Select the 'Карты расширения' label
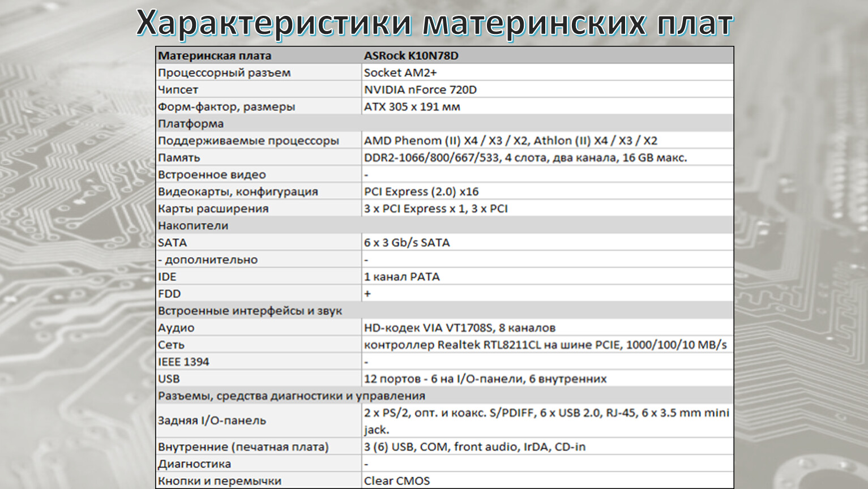Screen dimensions: 868x489 click(x=213, y=208)
